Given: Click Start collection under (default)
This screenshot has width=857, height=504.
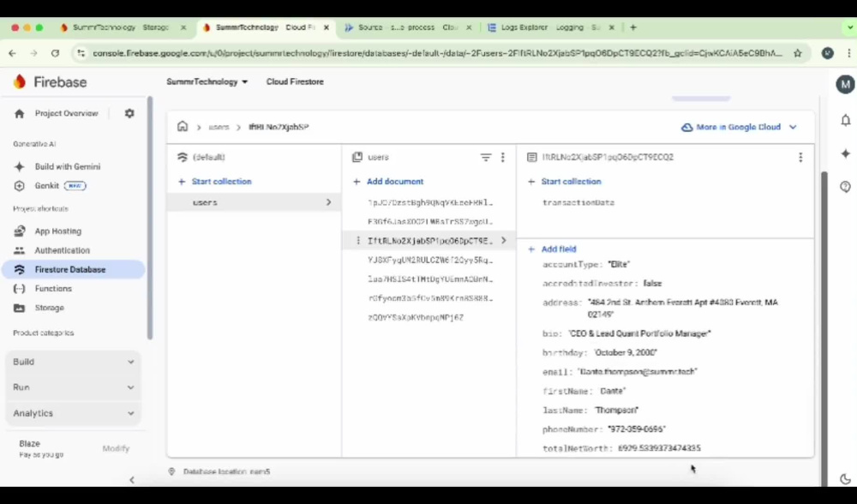Looking at the screenshot, I should [215, 182].
